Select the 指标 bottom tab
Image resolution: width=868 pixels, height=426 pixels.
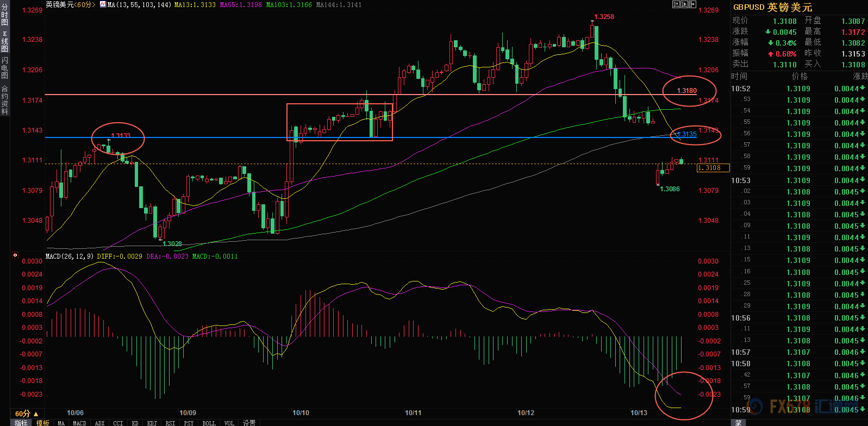tap(21, 423)
